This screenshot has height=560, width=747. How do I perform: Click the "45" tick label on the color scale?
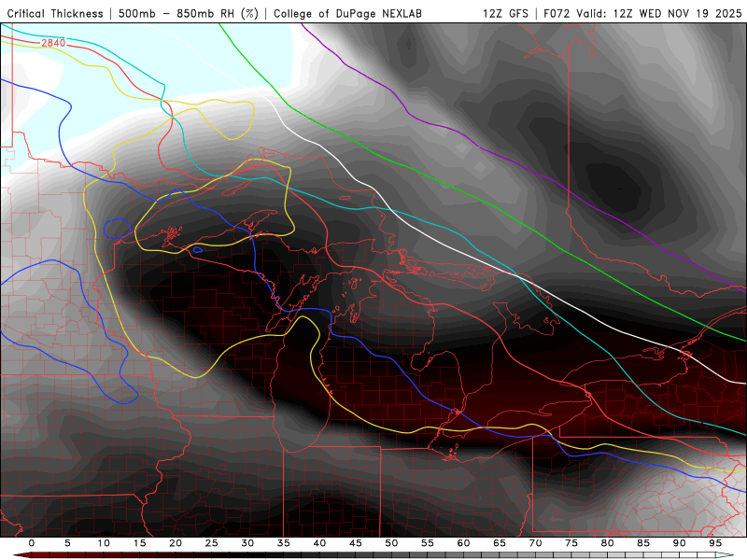click(356, 543)
